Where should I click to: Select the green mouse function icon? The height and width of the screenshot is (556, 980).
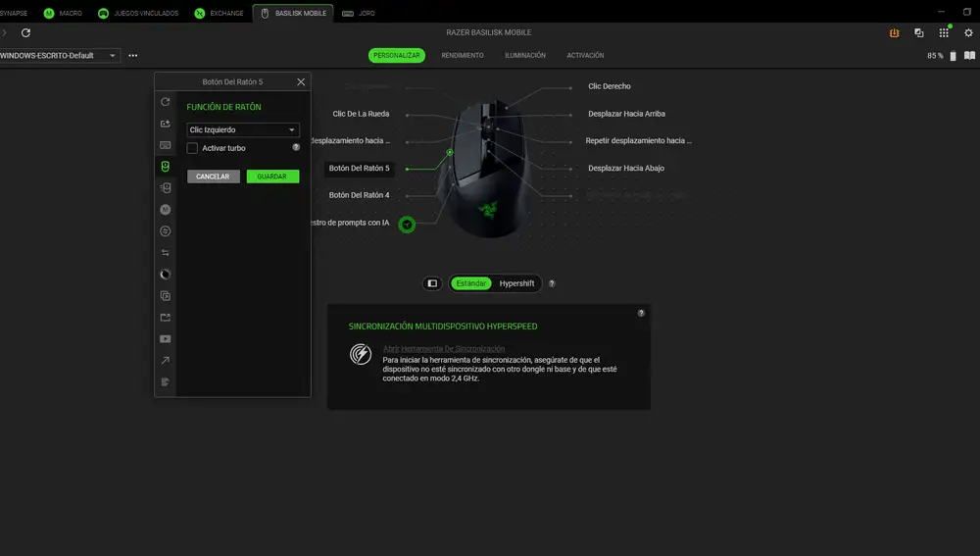pos(165,167)
